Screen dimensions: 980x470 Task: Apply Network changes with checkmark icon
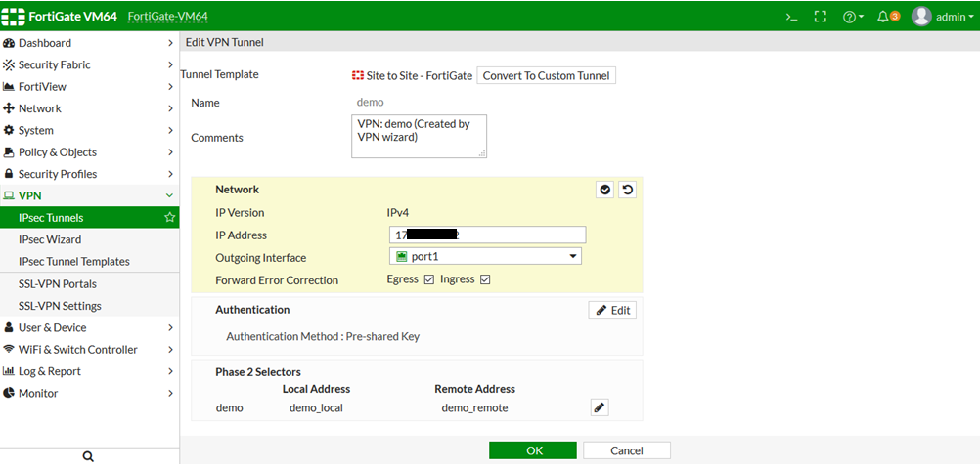[605, 190]
